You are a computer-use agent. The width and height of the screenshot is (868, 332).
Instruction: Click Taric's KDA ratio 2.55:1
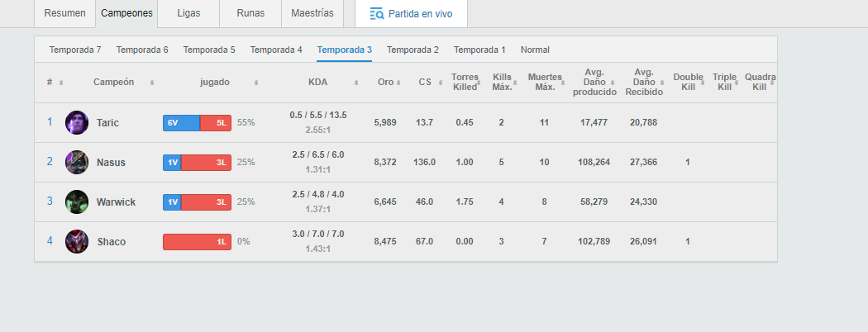[317, 130]
